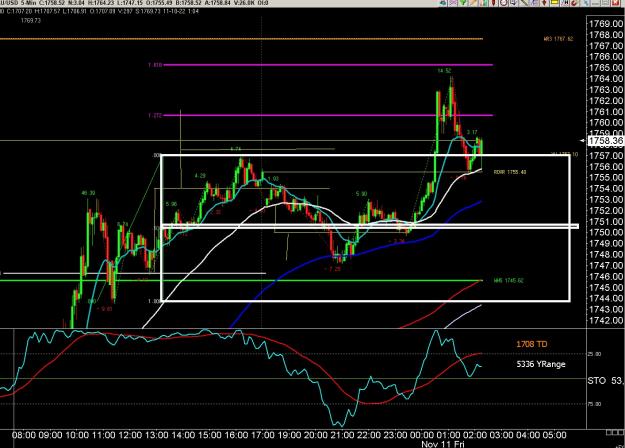Screen dimensions: 625x448
Task: Click the orange 1708 TD label
Action: tap(532, 344)
